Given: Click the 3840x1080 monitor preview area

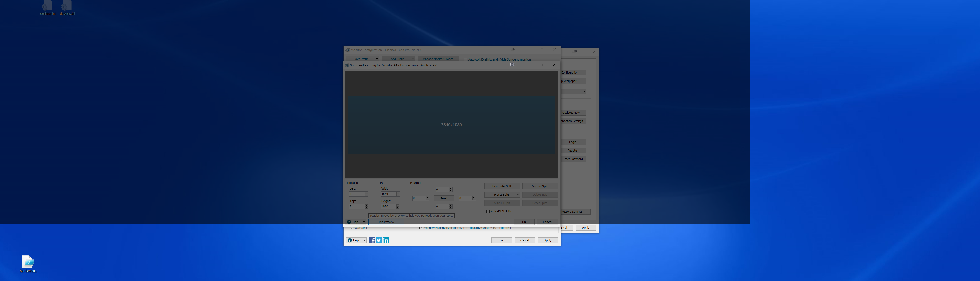Looking at the screenshot, I should point(451,125).
